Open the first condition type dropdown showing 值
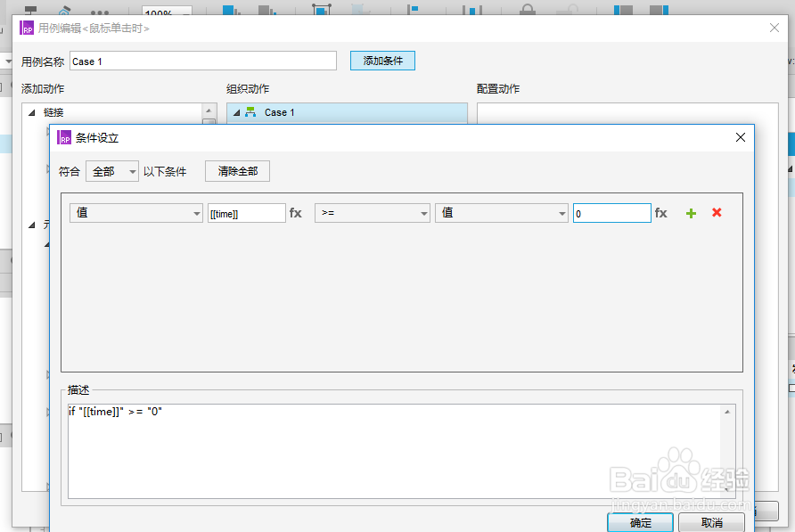 pos(135,213)
